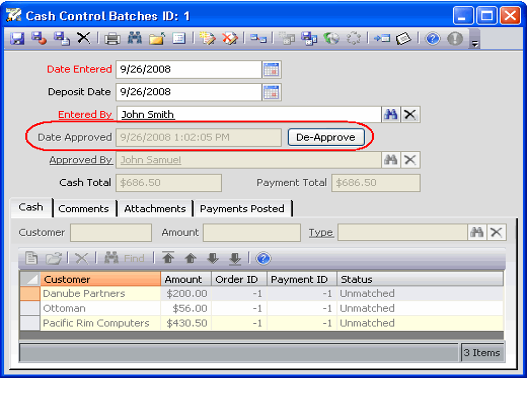Click the Amount filter field

pos(252,232)
